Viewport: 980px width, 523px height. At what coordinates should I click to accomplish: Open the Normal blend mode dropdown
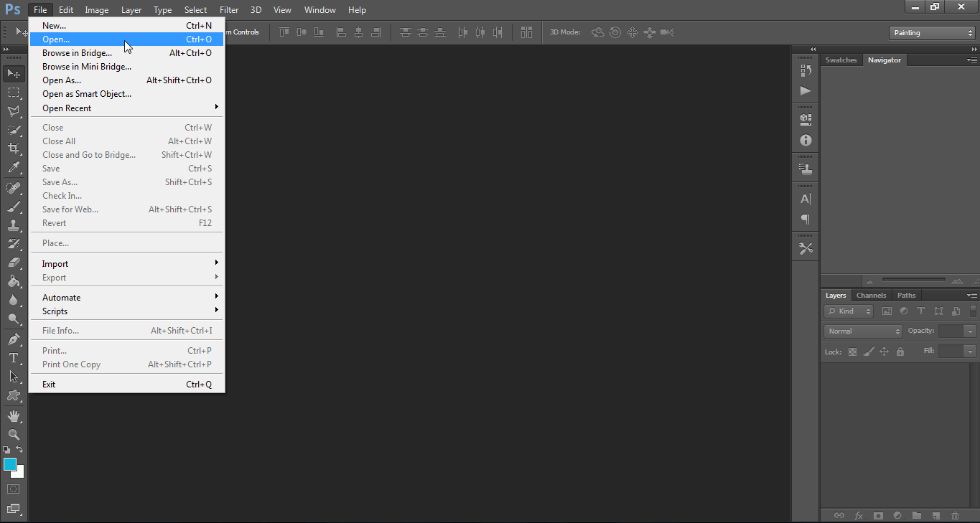863,331
